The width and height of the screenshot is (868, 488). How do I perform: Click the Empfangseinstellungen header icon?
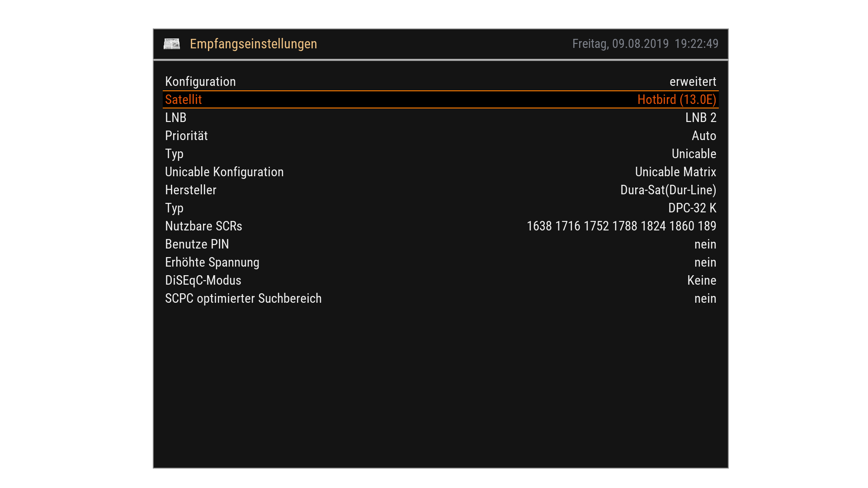[171, 44]
